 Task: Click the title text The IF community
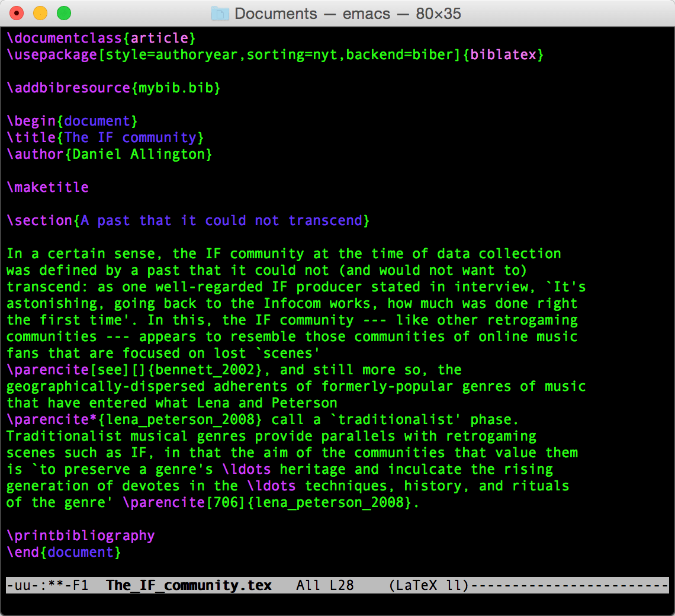tap(130, 138)
